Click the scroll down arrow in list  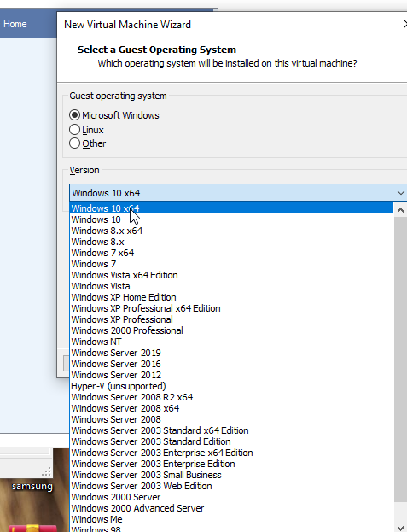point(400,527)
